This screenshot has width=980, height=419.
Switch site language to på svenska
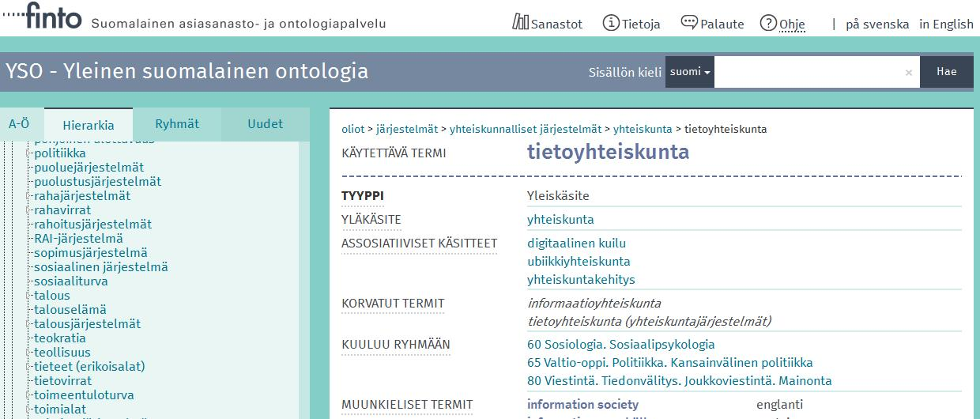pos(877,25)
